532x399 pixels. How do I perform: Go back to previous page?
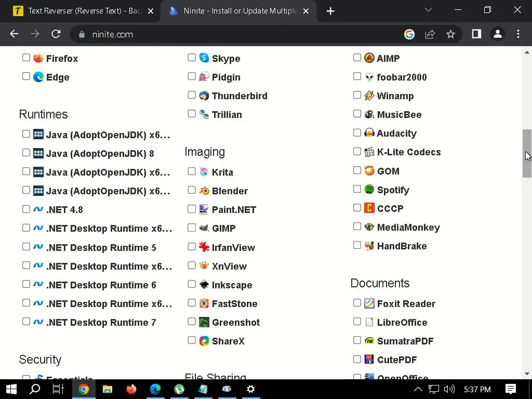click(x=14, y=34)
